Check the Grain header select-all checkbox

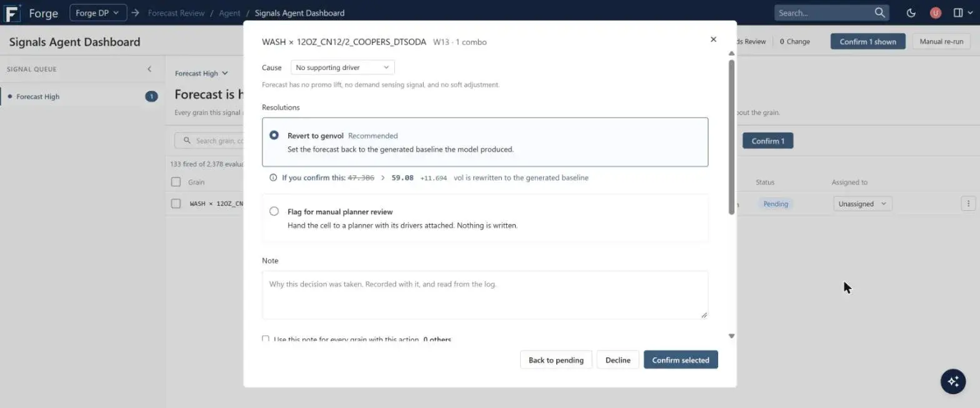click(x=176, y=182)
